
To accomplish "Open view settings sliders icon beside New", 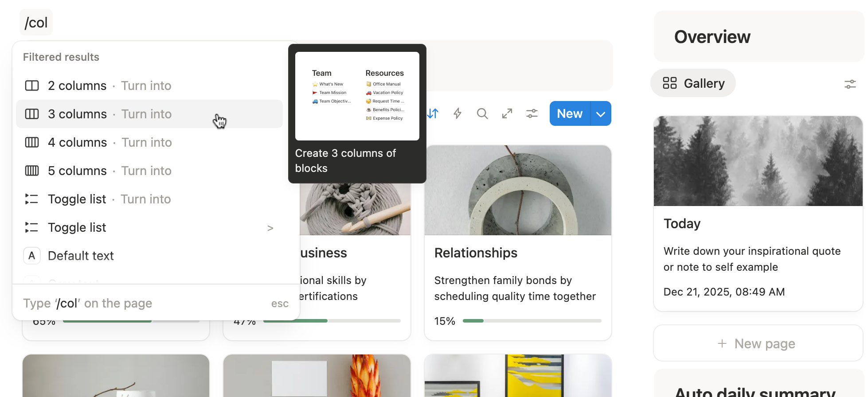I will [532, 114].
